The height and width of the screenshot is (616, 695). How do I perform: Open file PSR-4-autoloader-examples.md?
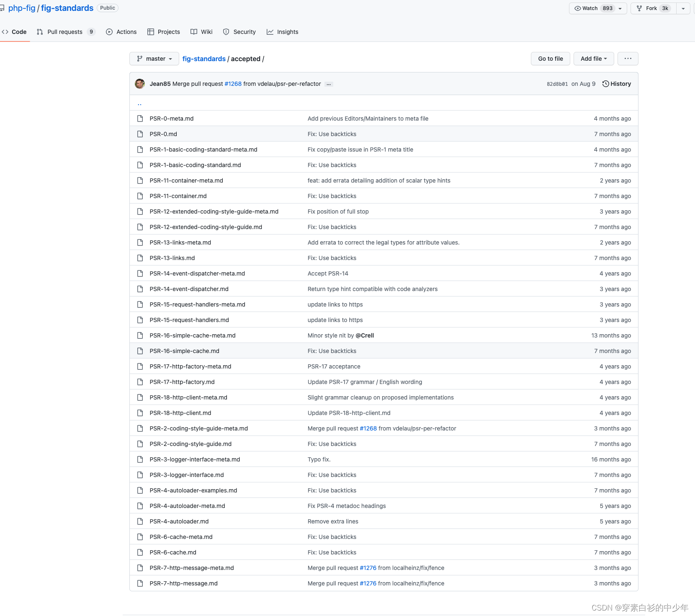[193, 490]
